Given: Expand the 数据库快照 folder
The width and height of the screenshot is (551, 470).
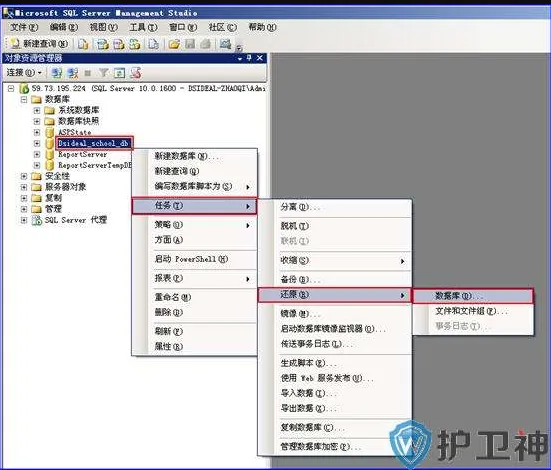Looking at the screenshot, I should coord(37,121).
